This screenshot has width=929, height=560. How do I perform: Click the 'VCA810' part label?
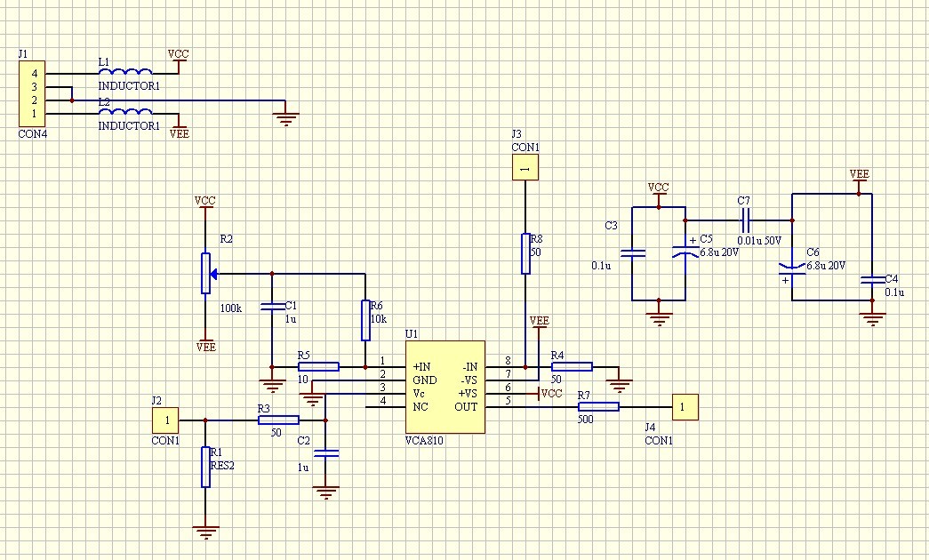pyautogui.click(x=424, y=441)
